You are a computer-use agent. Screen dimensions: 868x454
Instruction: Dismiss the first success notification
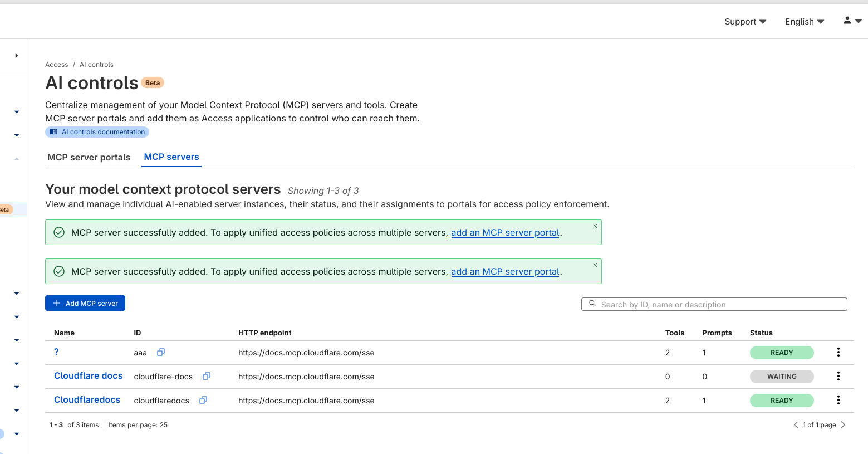[x=595, y=226]
